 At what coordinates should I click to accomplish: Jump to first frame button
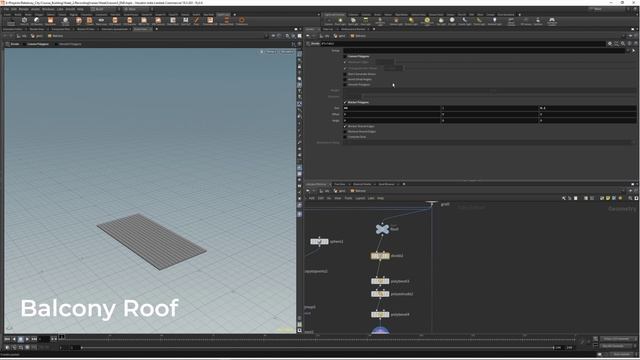(x=7, y=339)
